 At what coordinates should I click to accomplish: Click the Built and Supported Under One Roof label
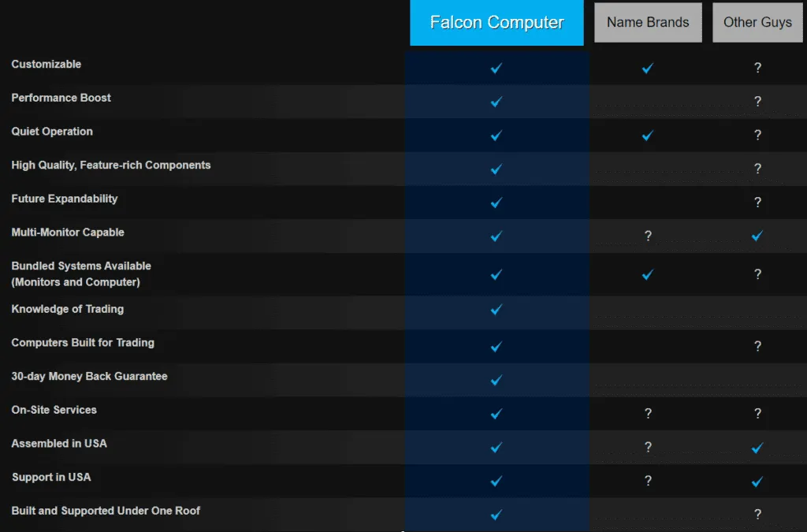pyautogui.click(x=106, y=511)
